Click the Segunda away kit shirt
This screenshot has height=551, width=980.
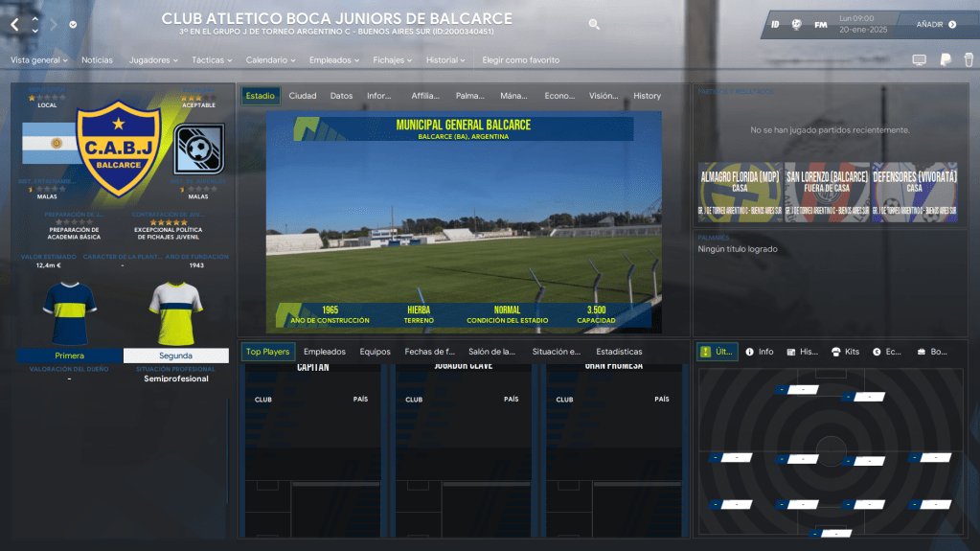(x=175, y=312)
